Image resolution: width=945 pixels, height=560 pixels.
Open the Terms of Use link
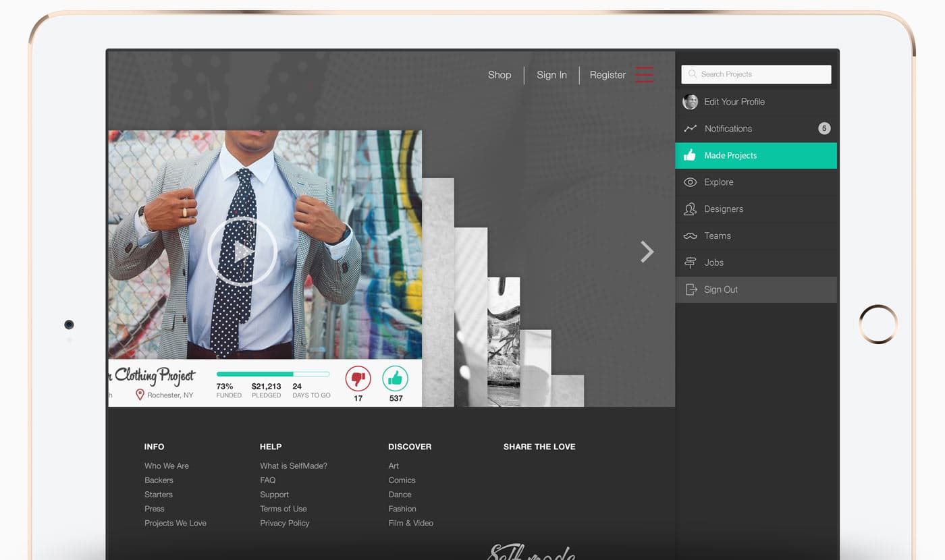[x=283, y=509]
